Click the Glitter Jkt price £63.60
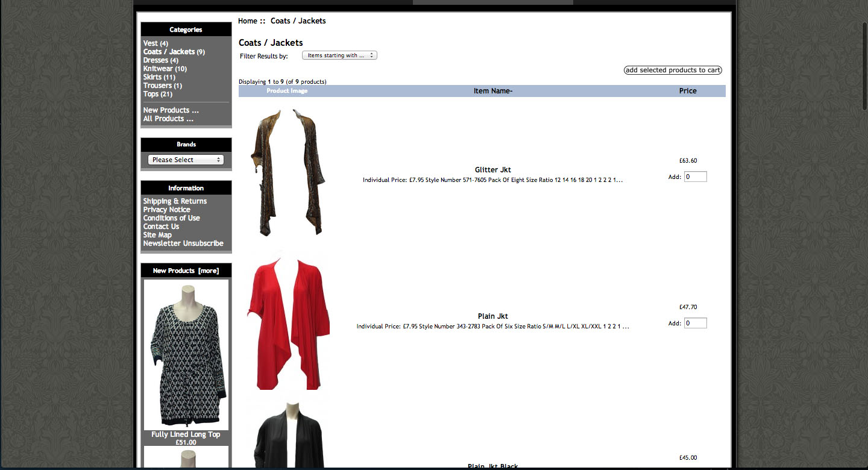The width and height of the screenshot is (868, 470). pos(688,161)
